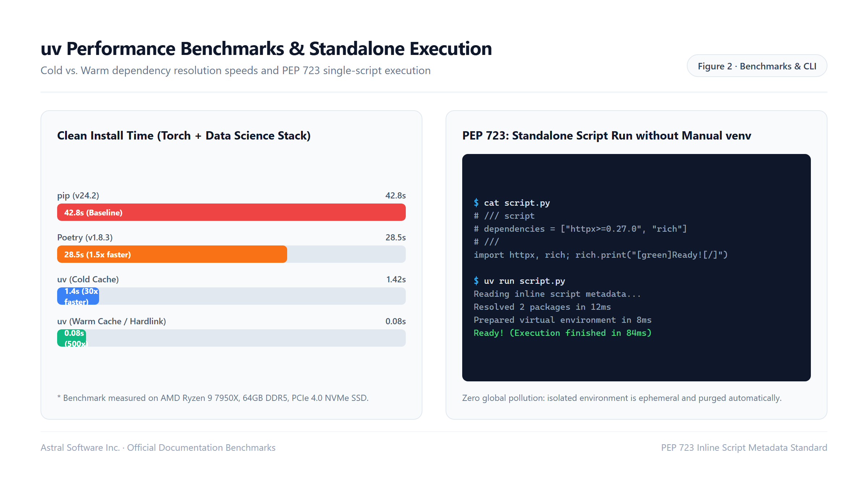This screenshot has width=868, height=488.
Task: Click the 'uv Performance Benchmarks' main title
Action: pos(266,48)
